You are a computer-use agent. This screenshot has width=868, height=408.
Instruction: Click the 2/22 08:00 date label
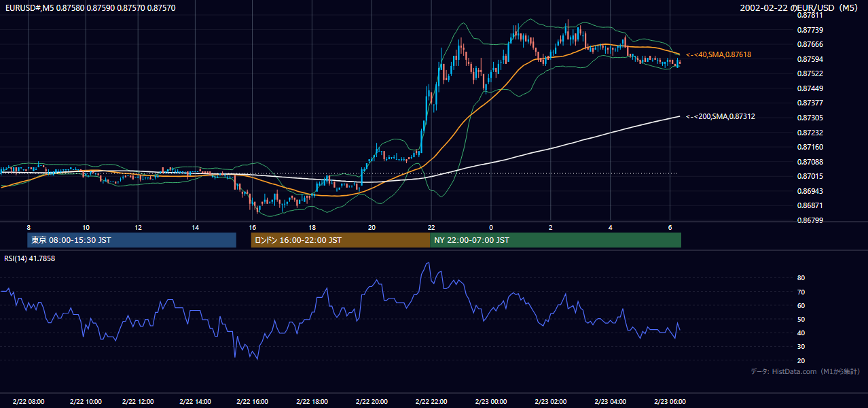pyautogui.click(x=29, y=401)
